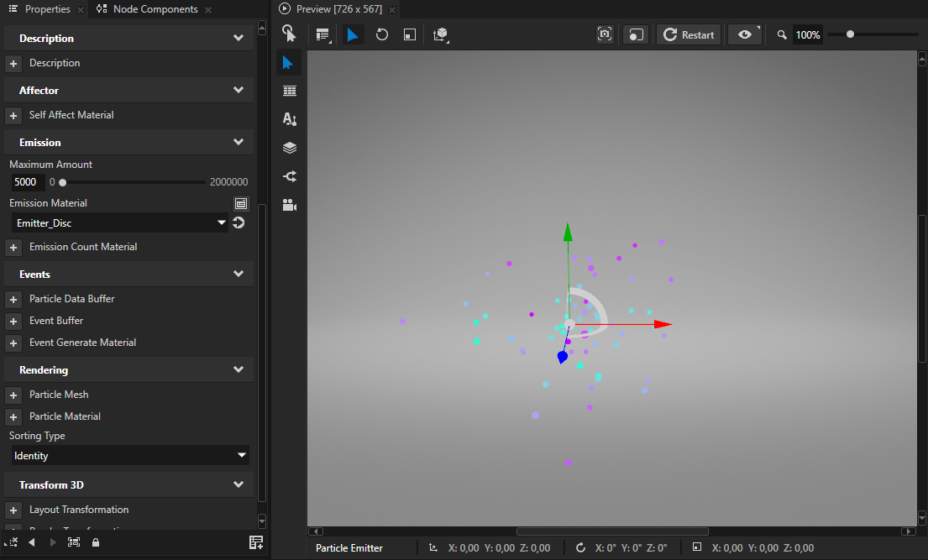Image resolution: width=928 pixels, height=560 pixels.
Task: Close the Node Components tab
Action: pyautogui.click(x=207, y=9)
